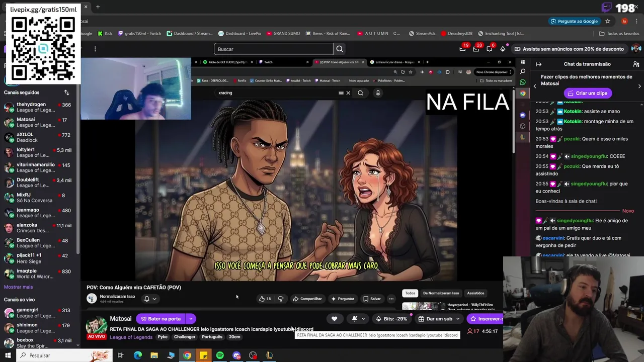Viewport: 644px width, 362px height.
Task: Open whispers chat bubble icon
Action: pyautogui.click(x=489, y=49)
